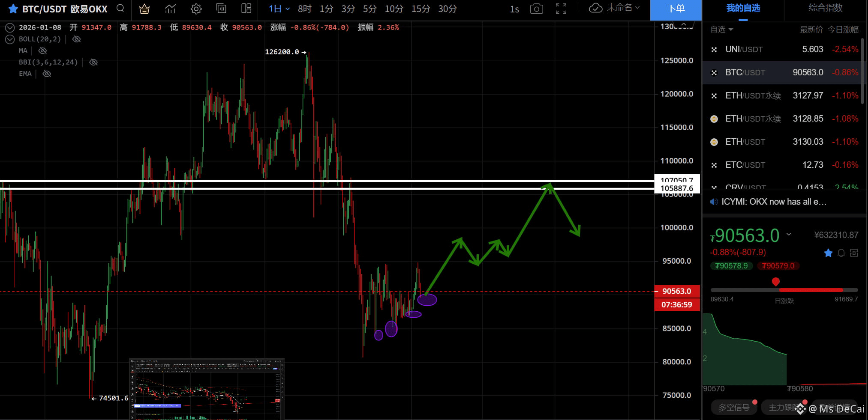Screen dimensions: 868x420
Task: Select the 5分 timeframe
Action: click(x=369, y=9)
